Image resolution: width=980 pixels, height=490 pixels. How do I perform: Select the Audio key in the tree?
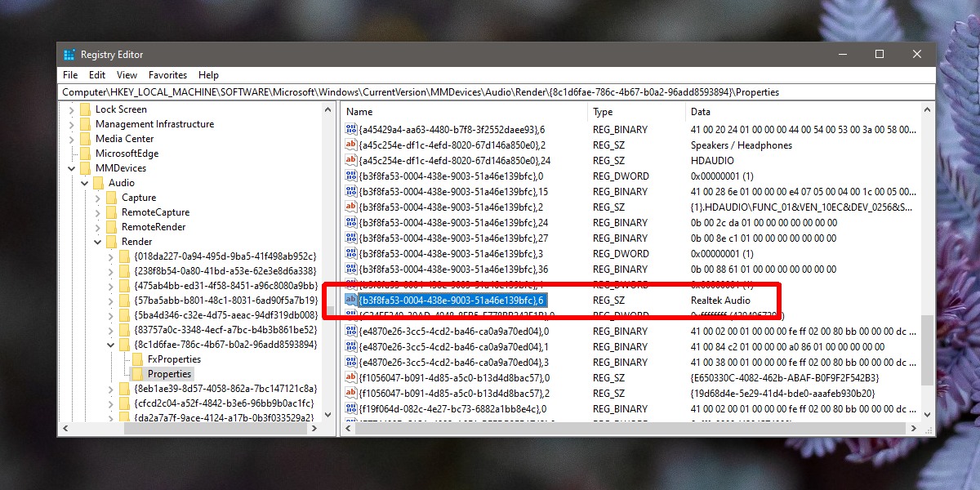coord(122,183)
